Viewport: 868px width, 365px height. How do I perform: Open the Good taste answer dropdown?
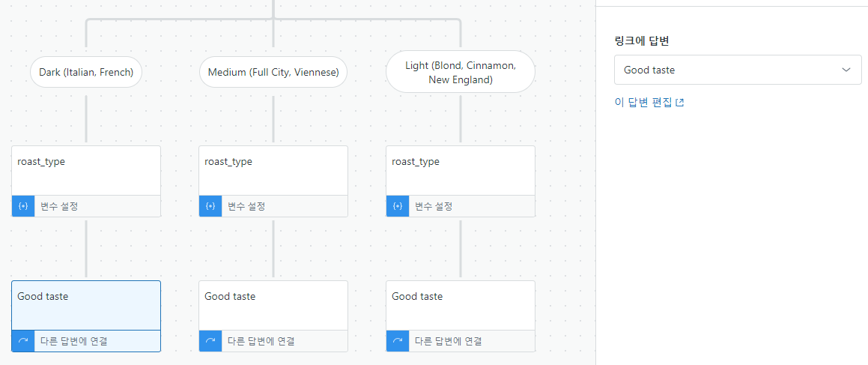[x=738, y=70]
